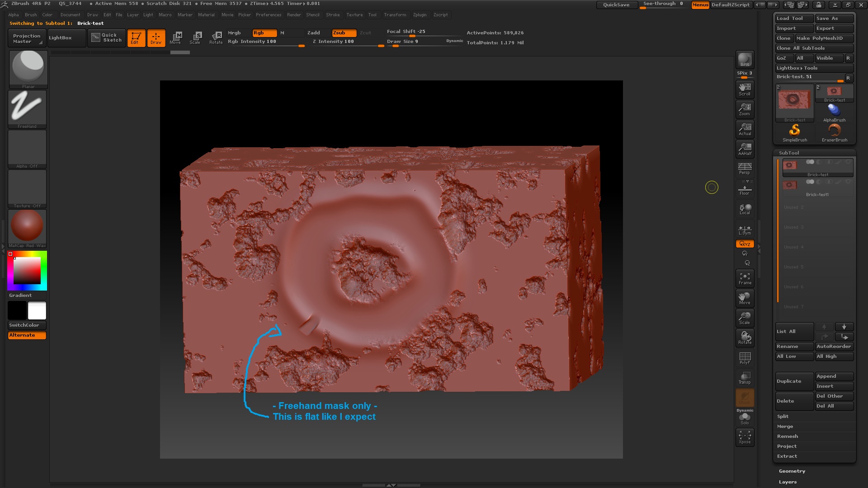This screenshot has height=488, width=868.
Task: Expand the Geometry section
Action: [x=792, y=471]
